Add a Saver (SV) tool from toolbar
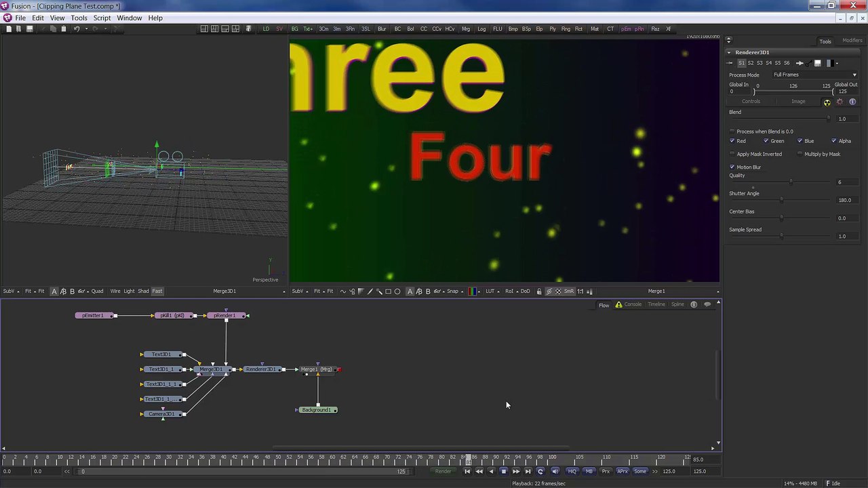This screenshot has height=488, width=868. pyautogui.click(x=279, y=29)
